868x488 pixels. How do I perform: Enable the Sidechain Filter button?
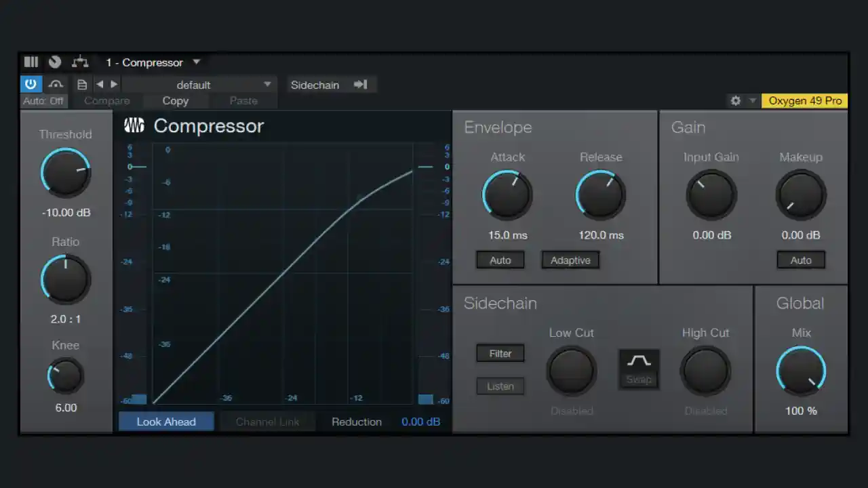[500, 353]
